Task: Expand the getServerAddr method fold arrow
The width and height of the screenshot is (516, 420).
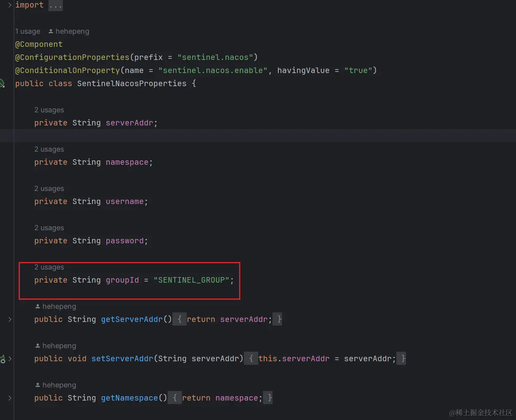Action: [x=10, y=319]
